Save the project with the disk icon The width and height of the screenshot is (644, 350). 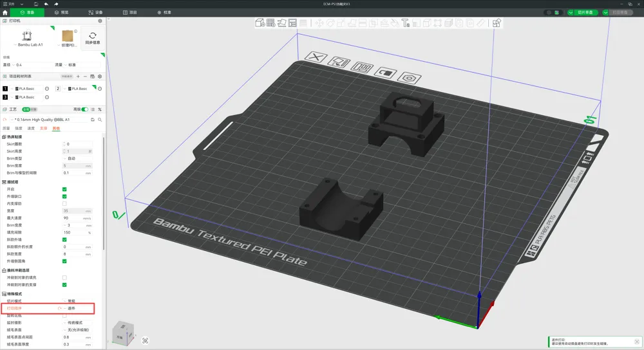(36, 4)
